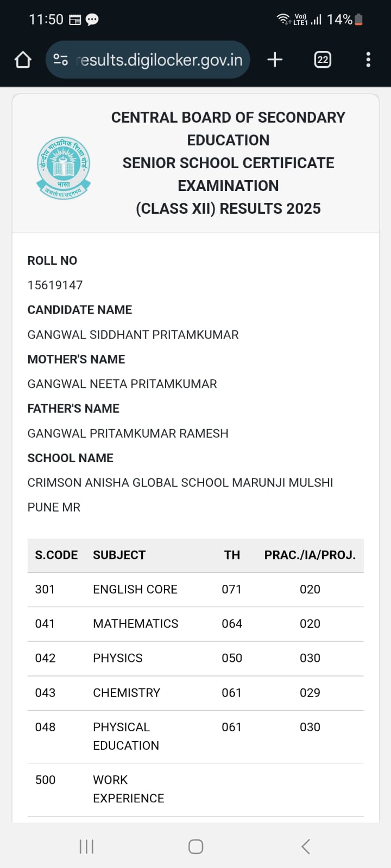Open the site settings icon in address bar
Viewport: 391px width, 868px height.
[x=61, y=60]
